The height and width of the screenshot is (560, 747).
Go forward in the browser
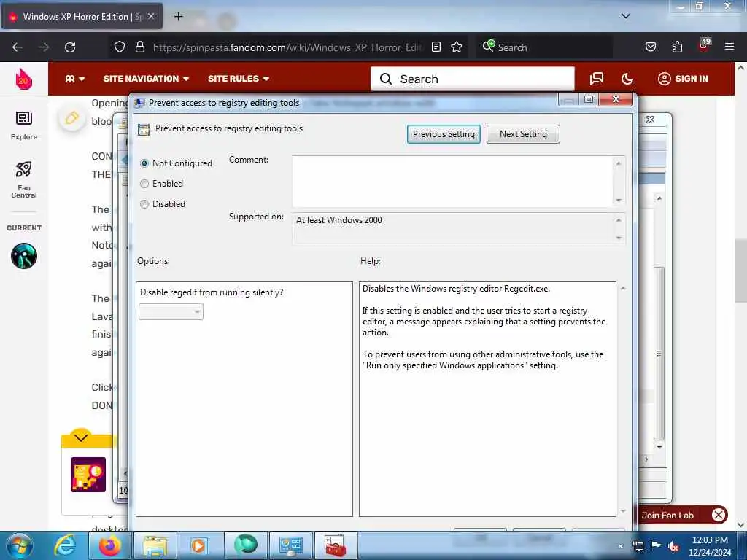click(43, 47)
